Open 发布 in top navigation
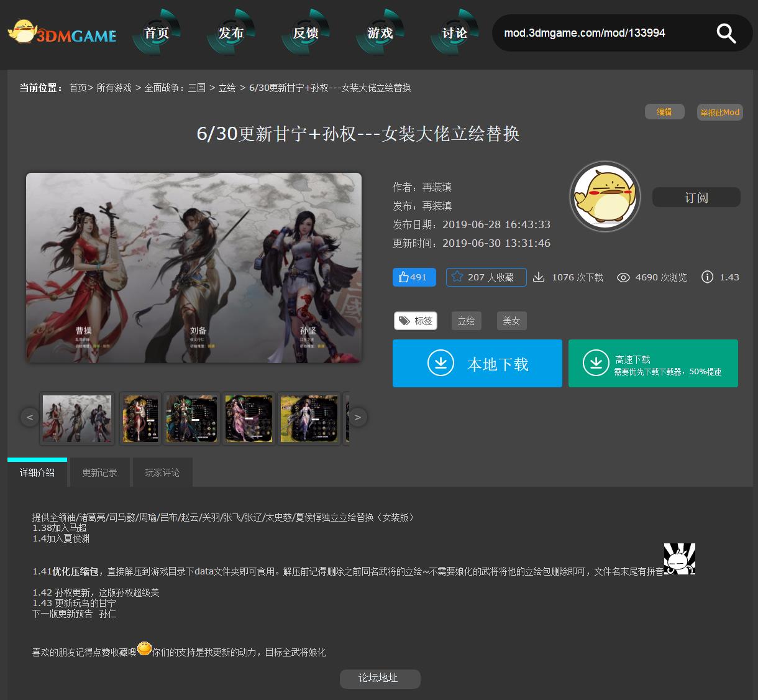Viewport: 758px width, 700px height. 231,32
